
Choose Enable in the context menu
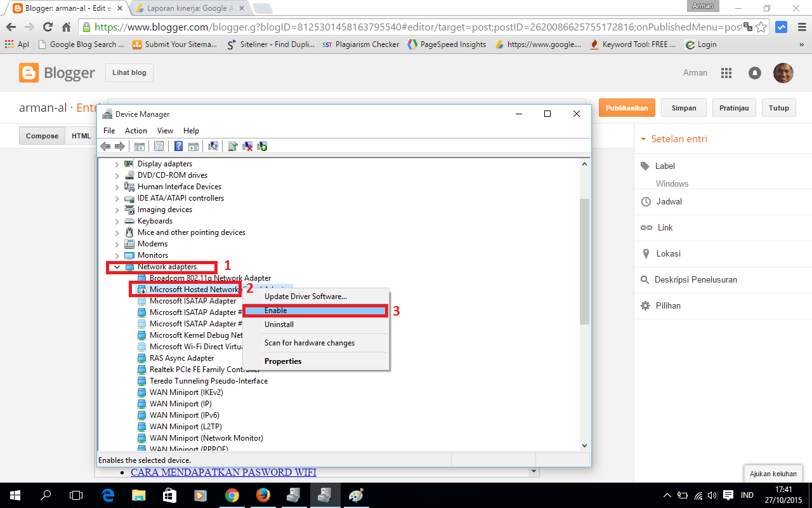tap(316, 311)
